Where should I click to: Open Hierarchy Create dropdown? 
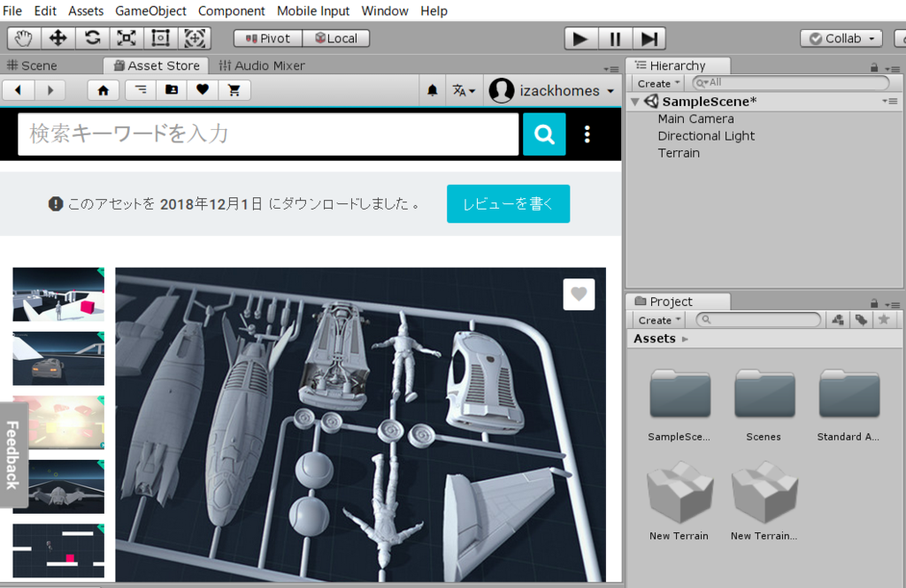658,84
